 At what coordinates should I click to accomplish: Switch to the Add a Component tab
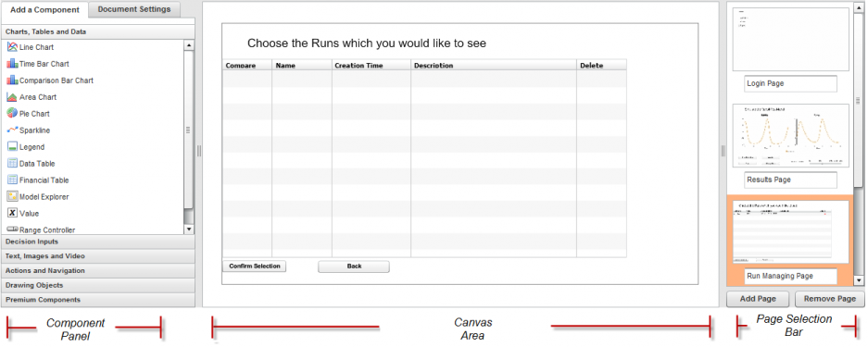[x=44, y=10]
